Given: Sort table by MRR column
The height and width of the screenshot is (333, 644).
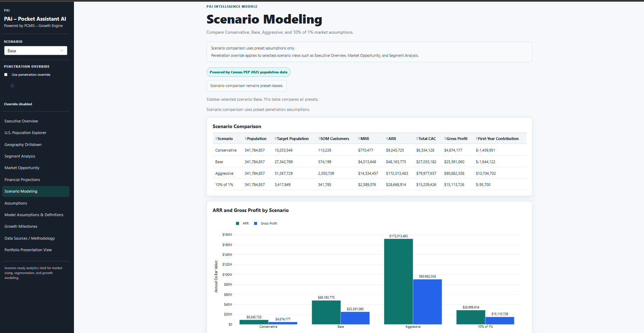Looking at the screenshot, I should (x=364, y=139).
